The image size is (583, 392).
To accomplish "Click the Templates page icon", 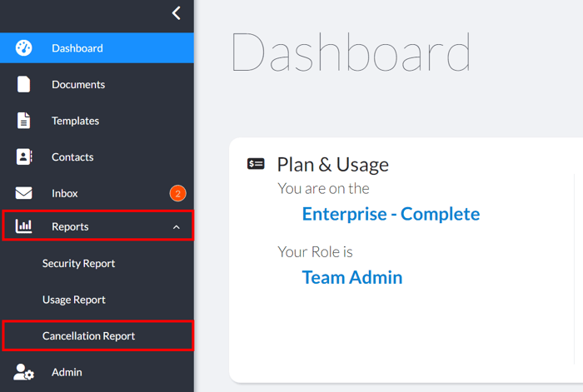I will pyautogui.click(x=23, y=121).
